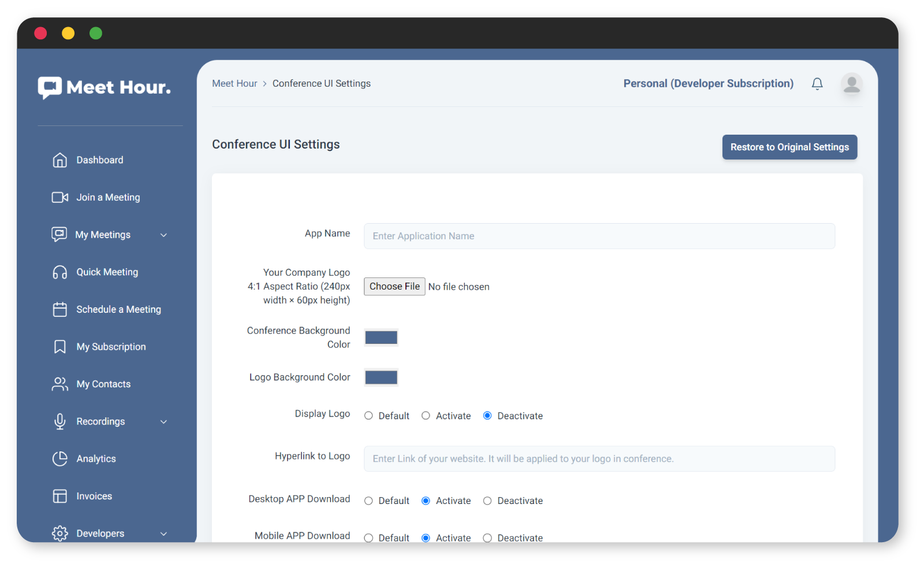Click the App Name input field
Screen dimensions: 924x578
coord(599,236)
